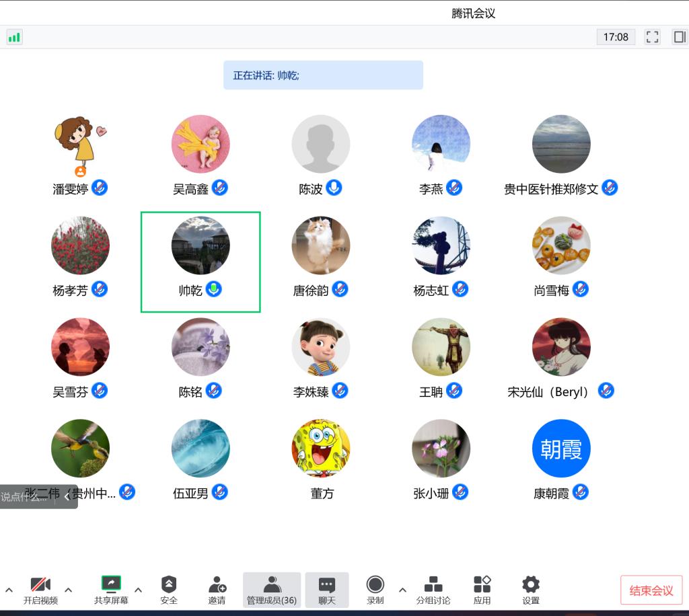Screen dimensions: 689x616
Task: Click the muted mic icon beside 张二伟
Action: coord(127,492)
